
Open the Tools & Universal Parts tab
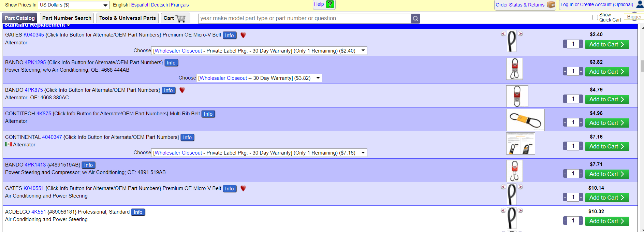click(x=128, y=18)
